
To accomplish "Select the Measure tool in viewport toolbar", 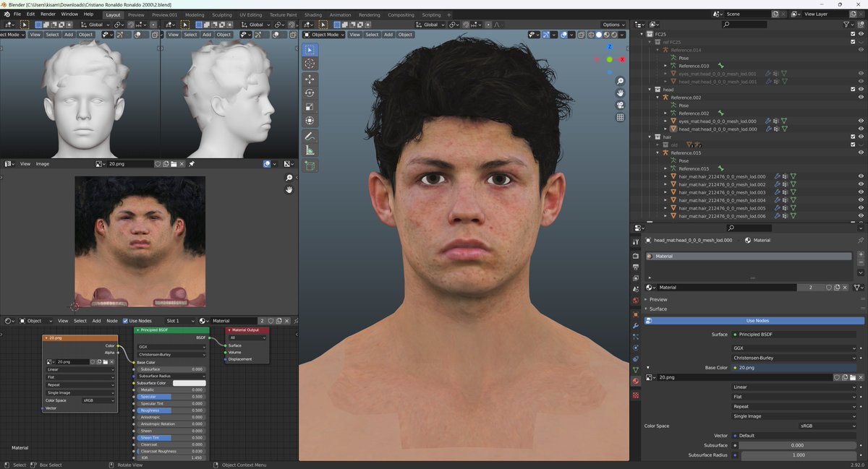I will click(310, 150).
